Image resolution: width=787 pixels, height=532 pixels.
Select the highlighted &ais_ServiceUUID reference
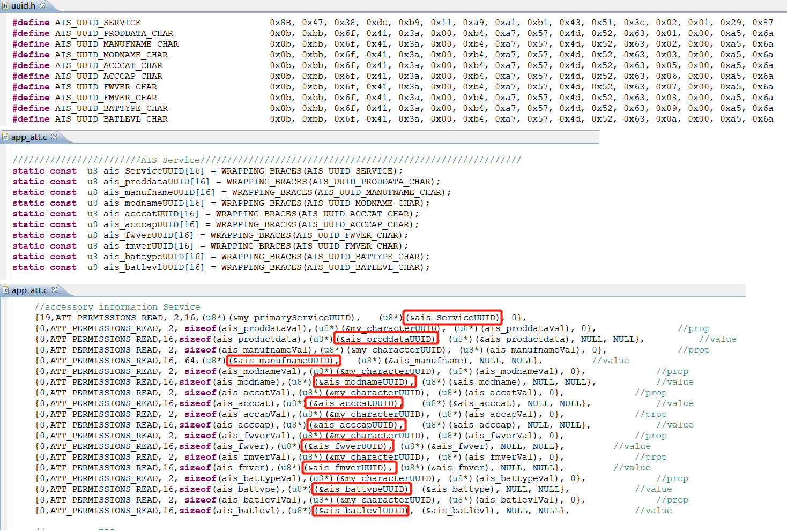(x=452, y=317)
